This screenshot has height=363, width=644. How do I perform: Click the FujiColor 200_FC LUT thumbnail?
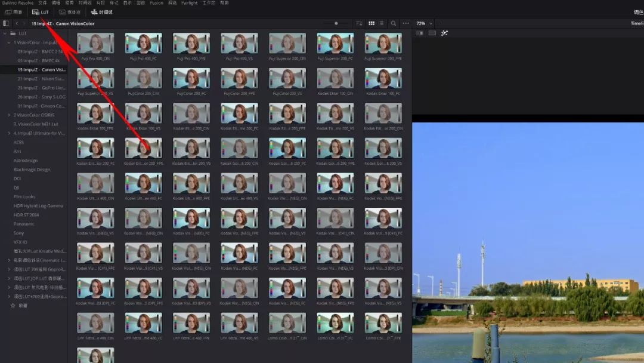tap(191, 78)
